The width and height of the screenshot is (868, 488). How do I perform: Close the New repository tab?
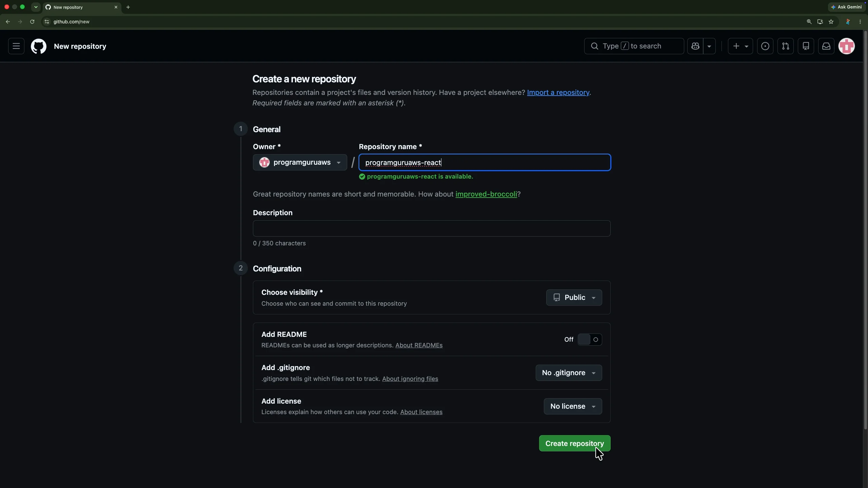tap(116, 7)
